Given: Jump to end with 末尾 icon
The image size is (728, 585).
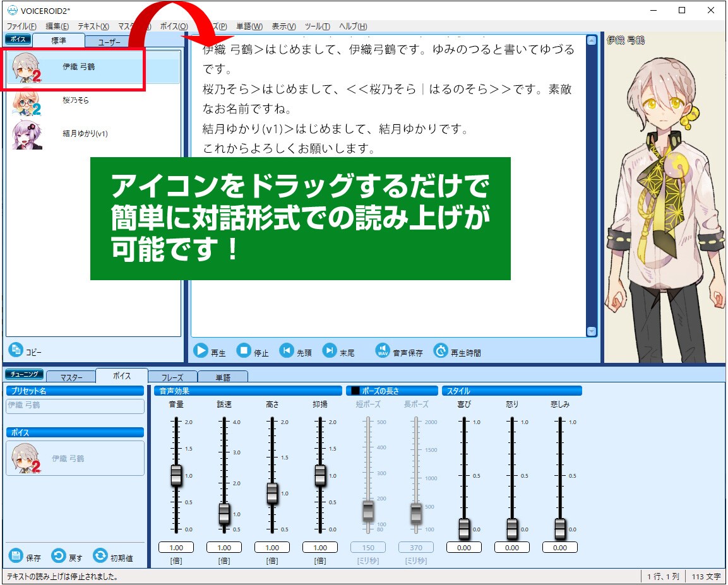Looking at the screenshot, I should coord(330,351).
